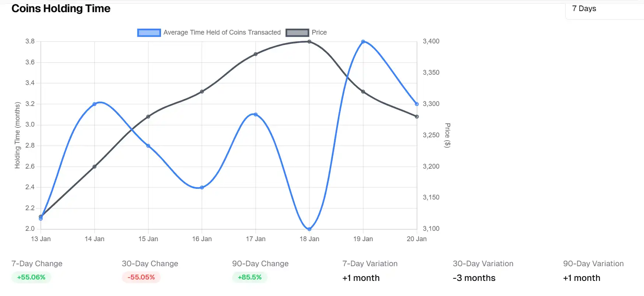Click the blue Average Time Held legend swatch
Screen dimensions: 644x296
click(149, 33)
